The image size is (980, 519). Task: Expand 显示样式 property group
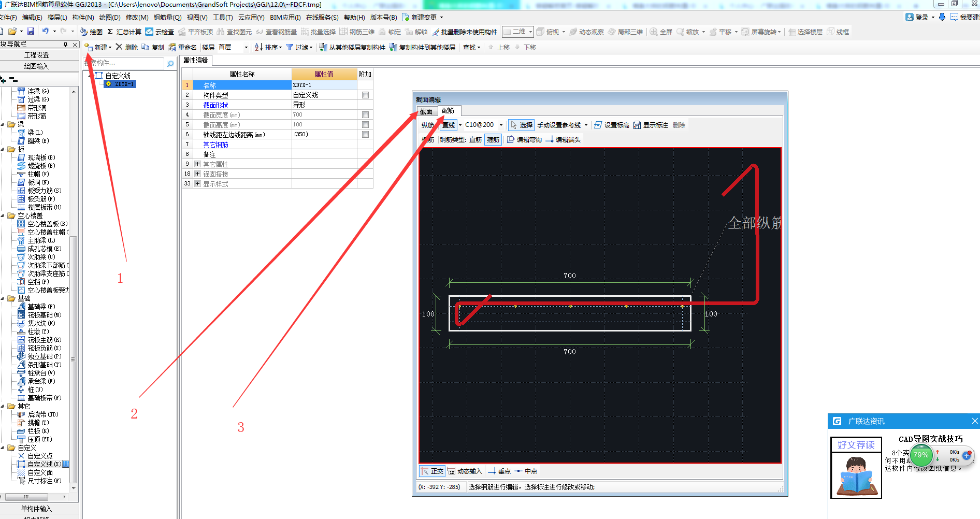click(x=197, y=183)
